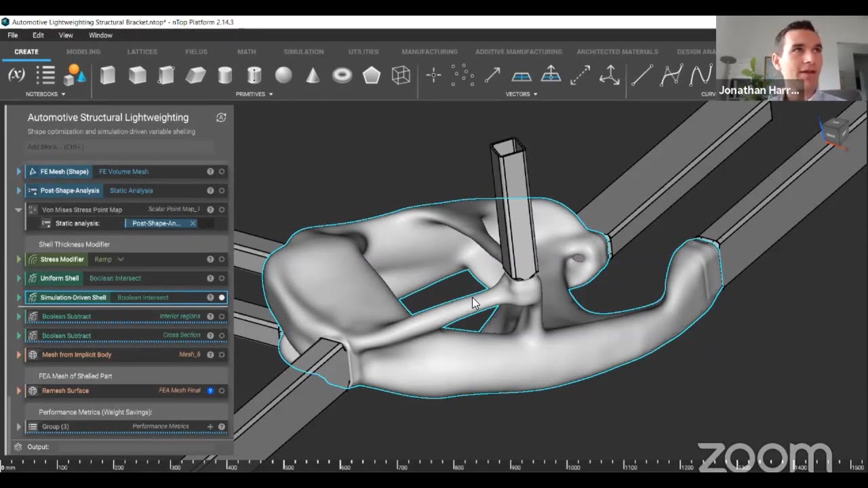868x488 pixels.
Task: Choose the slanted block primitive icon
Action: coord(195,75)
